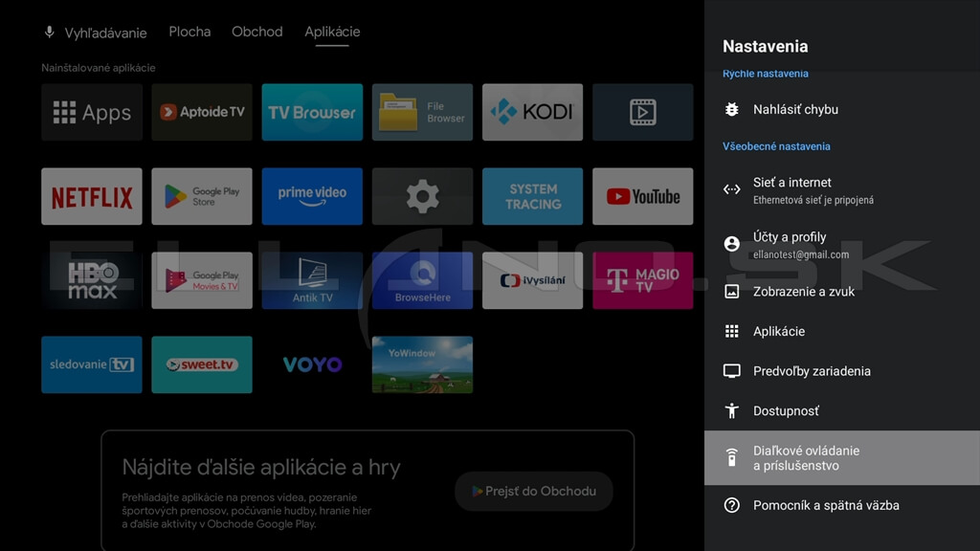Open the VOYO app tile

312,364
